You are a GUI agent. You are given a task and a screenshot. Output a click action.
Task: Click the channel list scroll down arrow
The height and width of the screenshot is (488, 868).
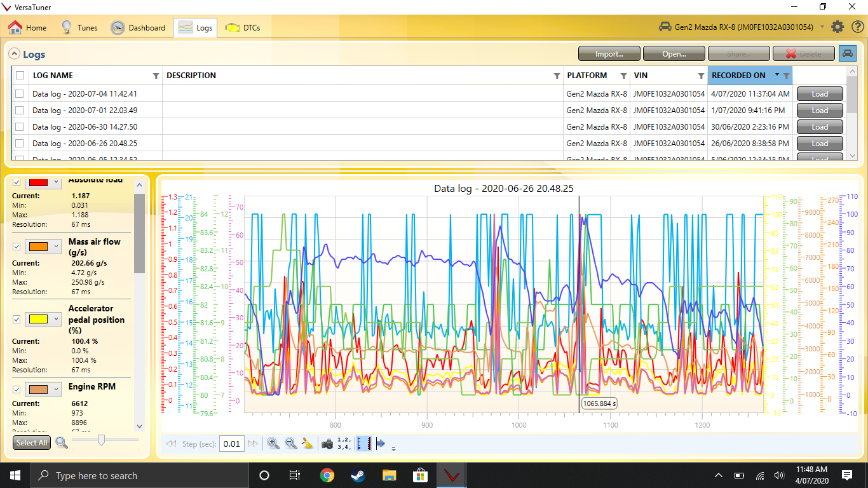(140, 426)
